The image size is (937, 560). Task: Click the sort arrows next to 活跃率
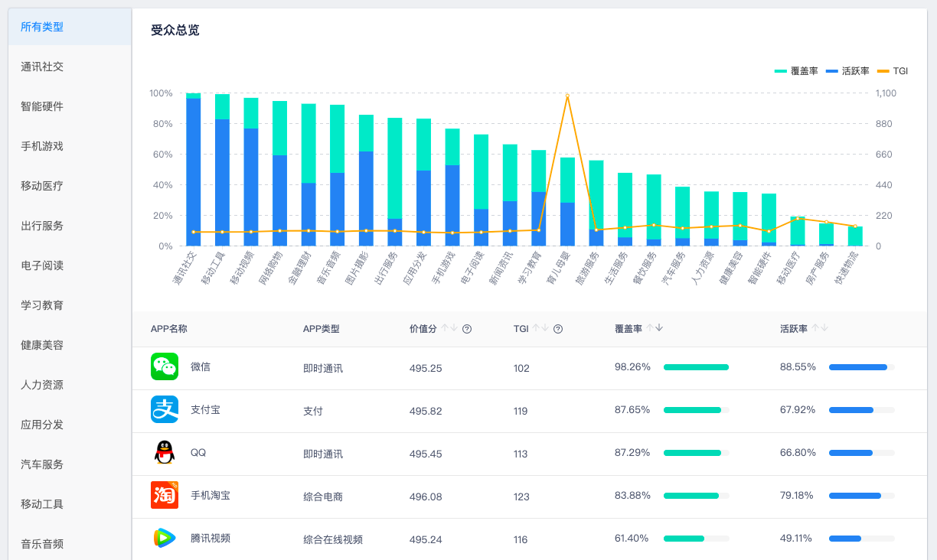[x=820, y=328]
